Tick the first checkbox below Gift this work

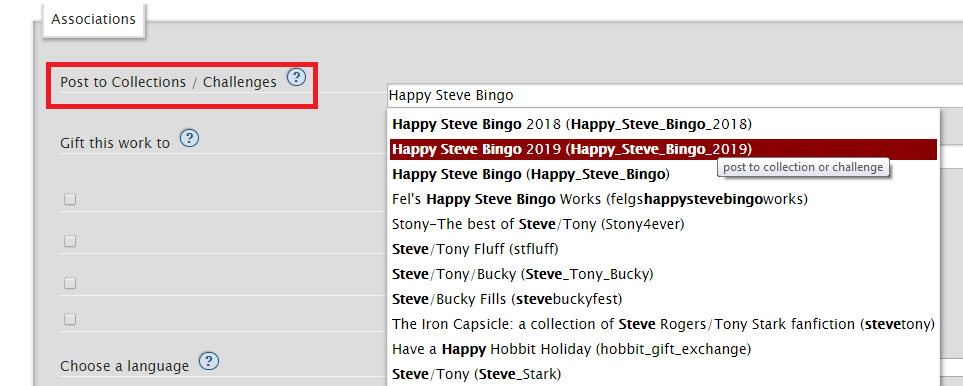pos(70,199)
